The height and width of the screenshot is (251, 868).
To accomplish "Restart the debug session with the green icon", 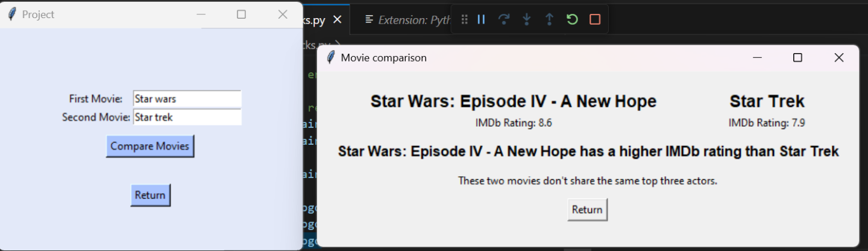I will click(572, 19).
